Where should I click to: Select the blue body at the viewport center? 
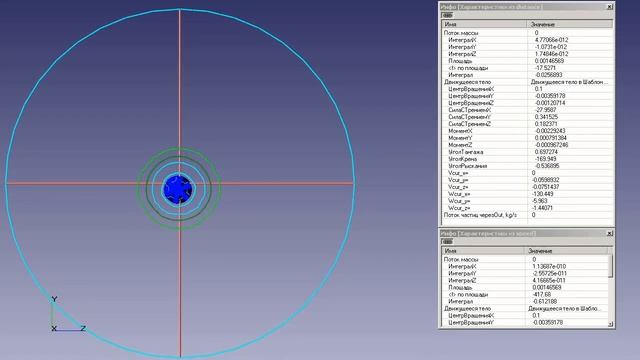pyautogui.click(x=178, y=189)
